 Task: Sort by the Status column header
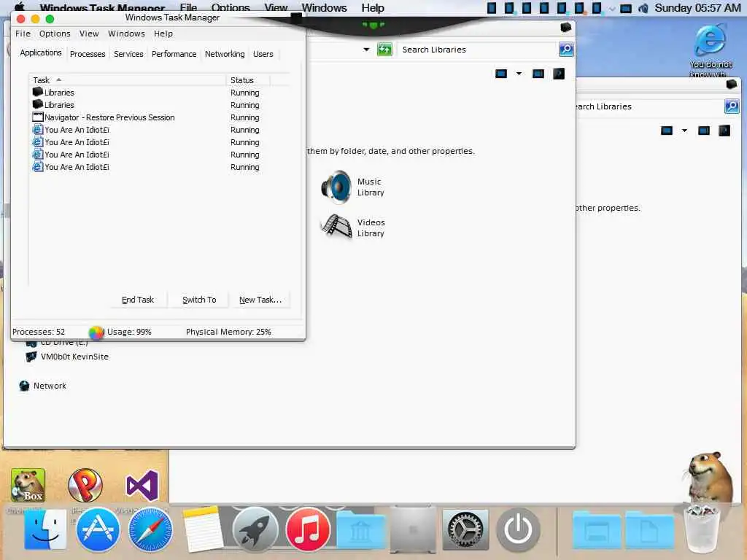(248, 80)
